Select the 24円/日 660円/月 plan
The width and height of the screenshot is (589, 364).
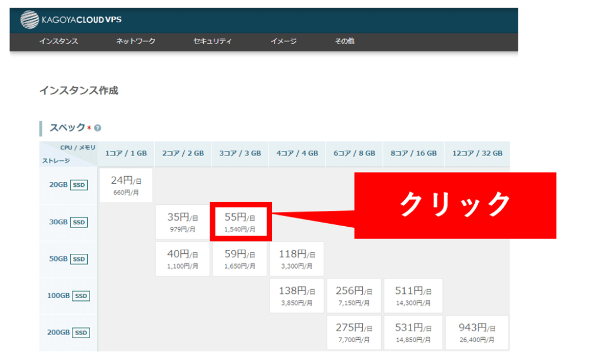click(x=126, y=185)
